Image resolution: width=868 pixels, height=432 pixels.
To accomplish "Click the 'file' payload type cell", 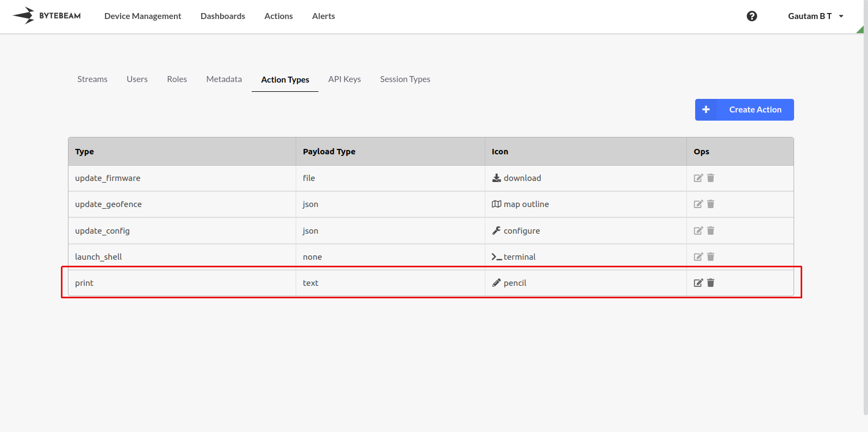I will point(390,178).
